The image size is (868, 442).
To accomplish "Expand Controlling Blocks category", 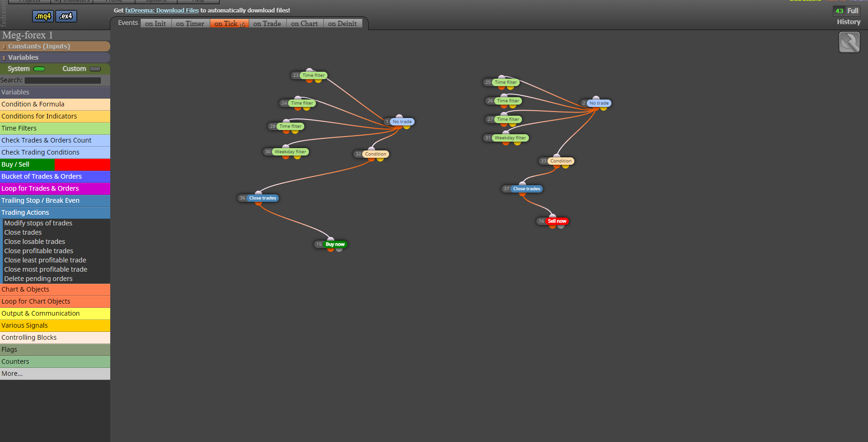I will click(x=55, y=337).
